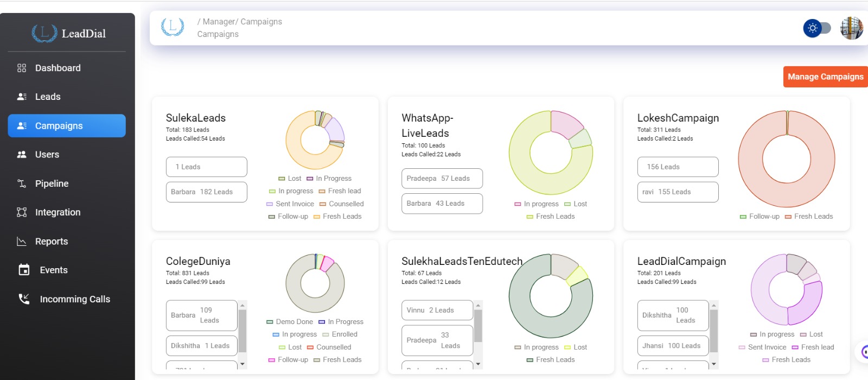Open the Integration menu item

tap(67, 212)
